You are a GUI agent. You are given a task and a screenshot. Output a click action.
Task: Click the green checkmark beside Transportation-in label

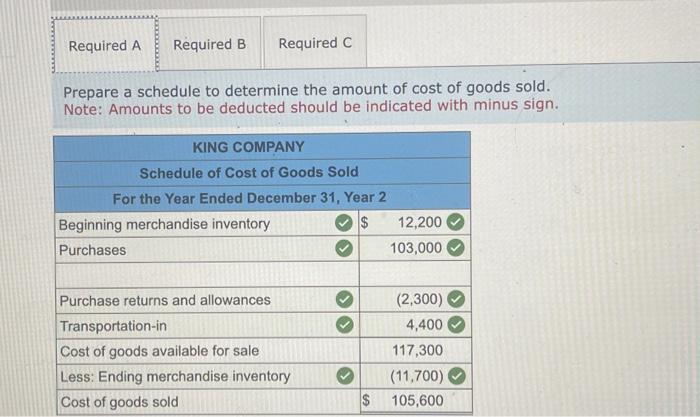[344, 325]
